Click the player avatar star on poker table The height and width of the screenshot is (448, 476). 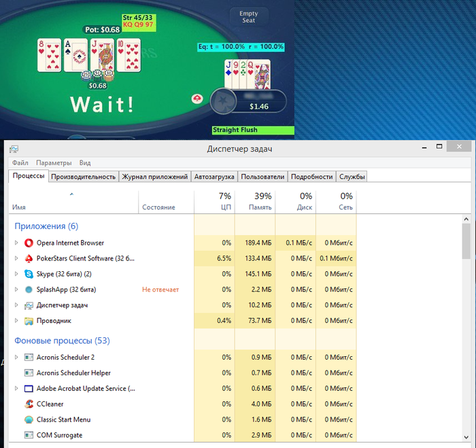(223, 101)
